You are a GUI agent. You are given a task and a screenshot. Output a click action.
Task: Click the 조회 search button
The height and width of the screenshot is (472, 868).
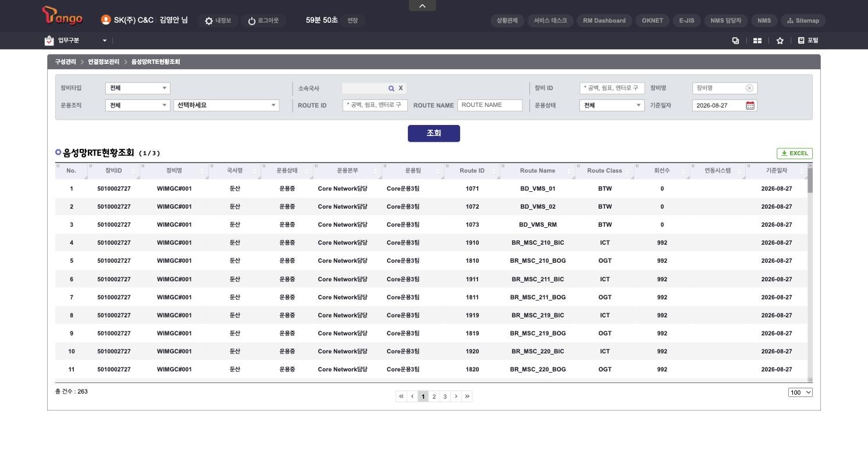click(x=434, y=134)
